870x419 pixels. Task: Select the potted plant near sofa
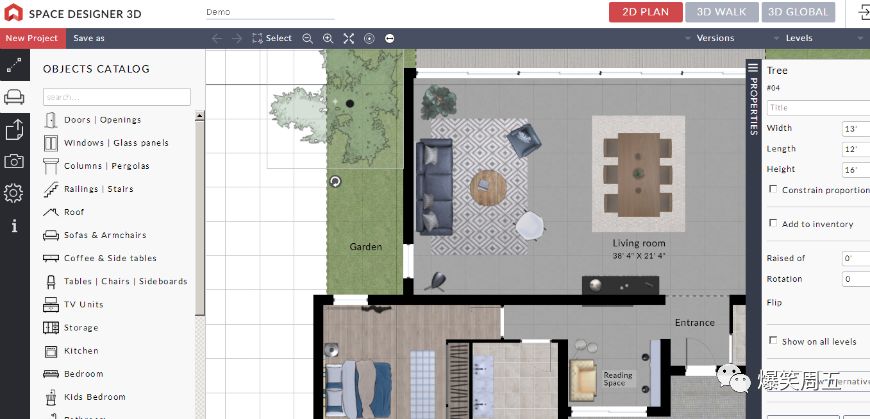coord(439,102)
